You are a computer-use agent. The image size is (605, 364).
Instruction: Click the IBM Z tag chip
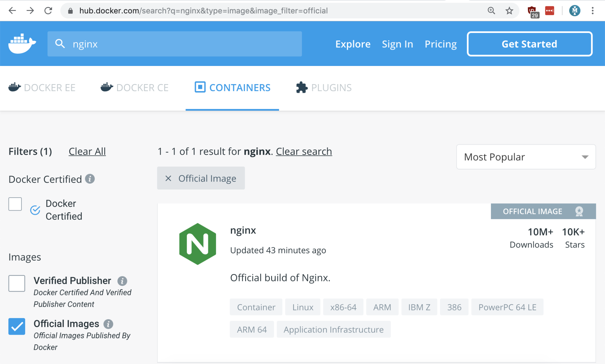point(419,307)
